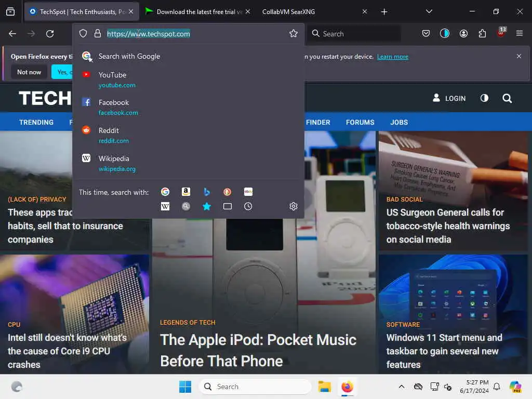
Task: Go back to previous page
Action: [x=12, y=34]
